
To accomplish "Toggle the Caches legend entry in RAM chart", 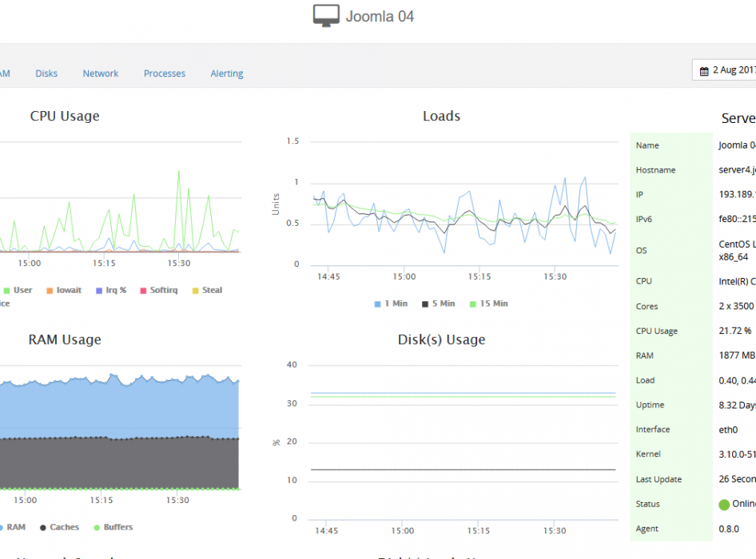I will click(x=59, y=527).
